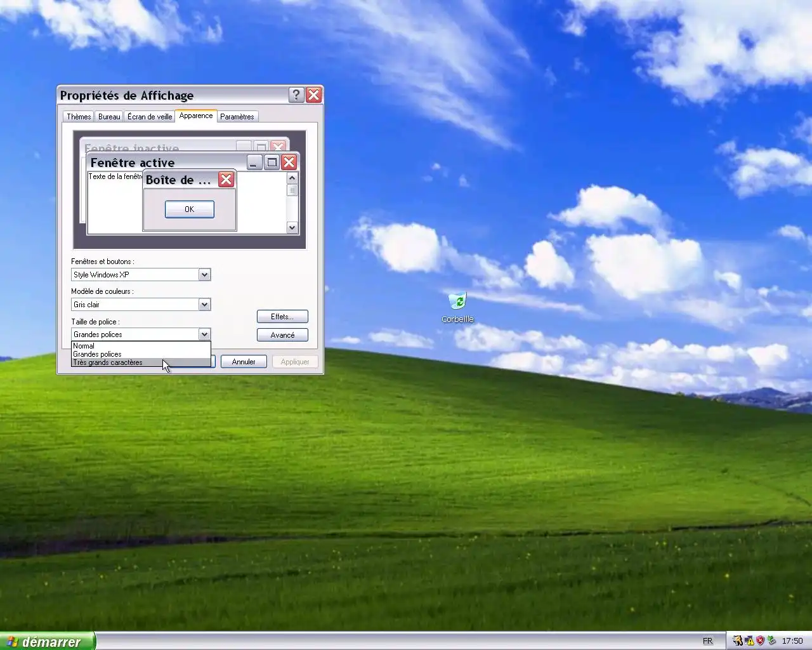Switch to the Paramètres tab
The height and width of the screenshot is (650, 812).
coord(237,117)
